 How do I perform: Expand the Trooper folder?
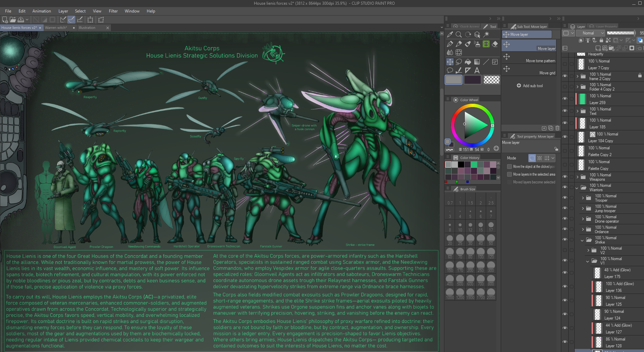click(x=583, y=198)
